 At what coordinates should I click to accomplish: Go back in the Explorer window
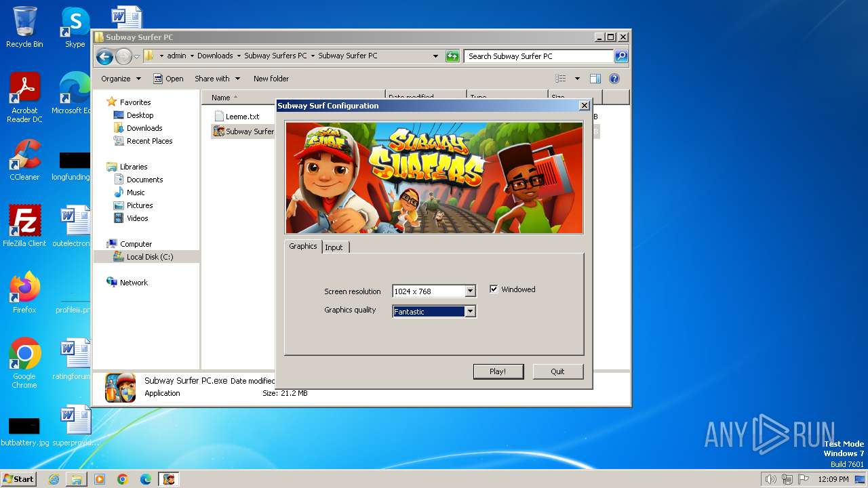point(104,56)
